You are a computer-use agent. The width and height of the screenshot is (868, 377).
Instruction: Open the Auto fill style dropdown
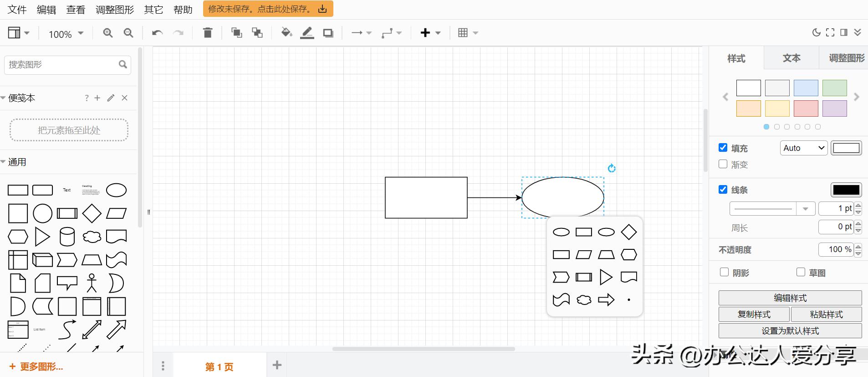click(x=804, y=148)
